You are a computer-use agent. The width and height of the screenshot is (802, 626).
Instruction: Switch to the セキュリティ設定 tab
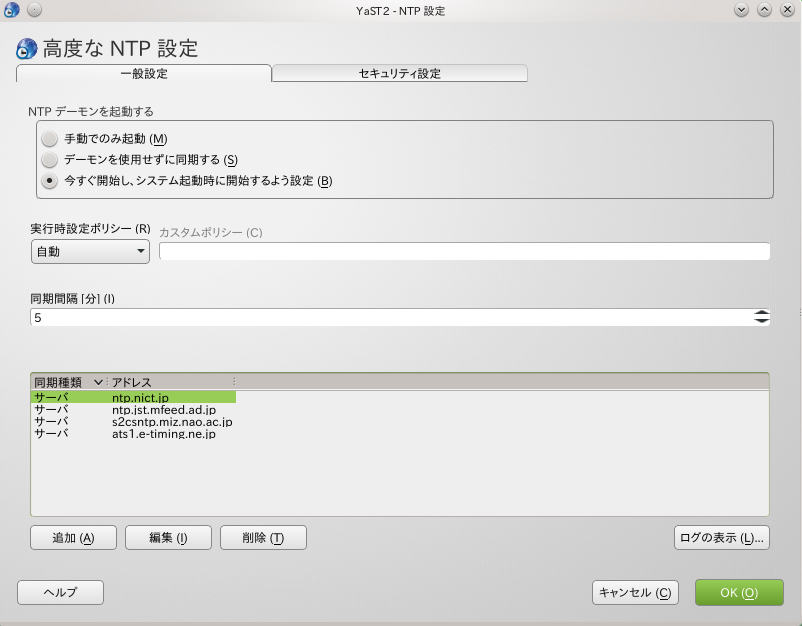tap(399, 74)
